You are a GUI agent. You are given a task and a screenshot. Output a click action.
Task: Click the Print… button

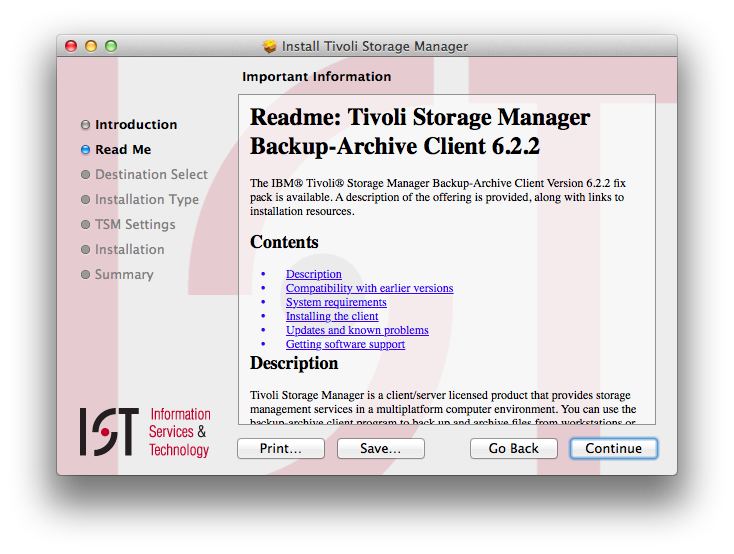281,448
